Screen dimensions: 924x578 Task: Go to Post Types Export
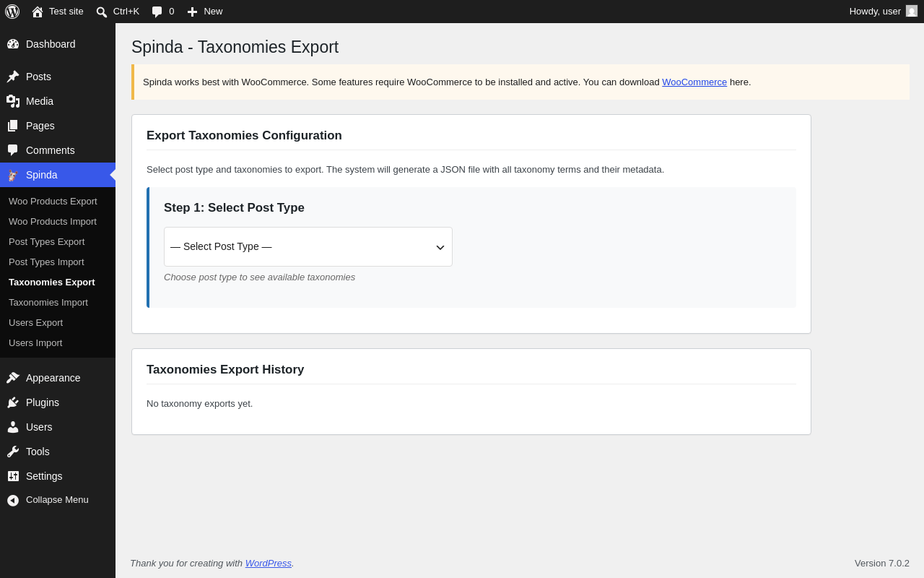click(x=46, y=241)
